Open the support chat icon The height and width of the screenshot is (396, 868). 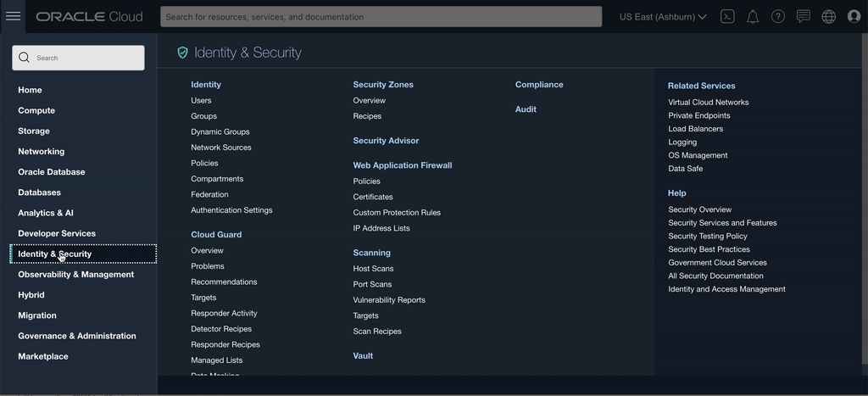804,17
